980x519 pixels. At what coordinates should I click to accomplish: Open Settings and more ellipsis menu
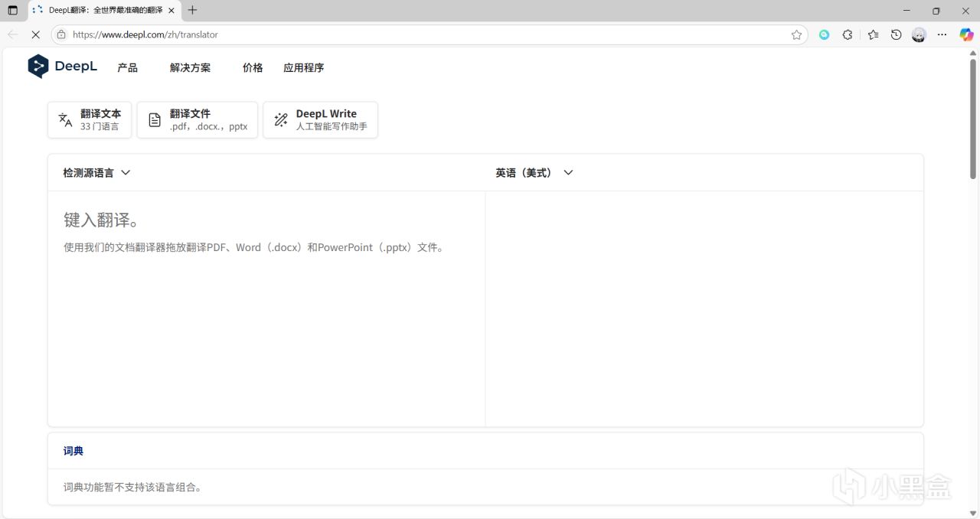pyautogui.click(x=942, y=34)
